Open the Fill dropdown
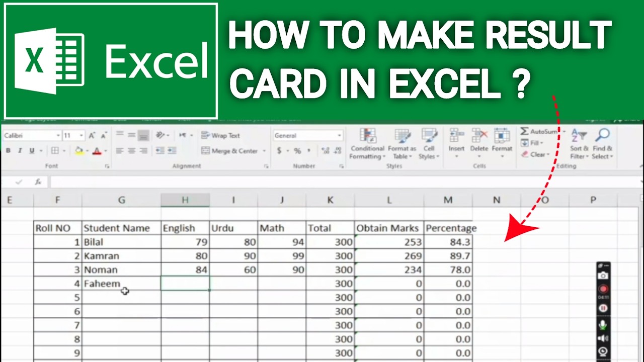 (532, 143)
